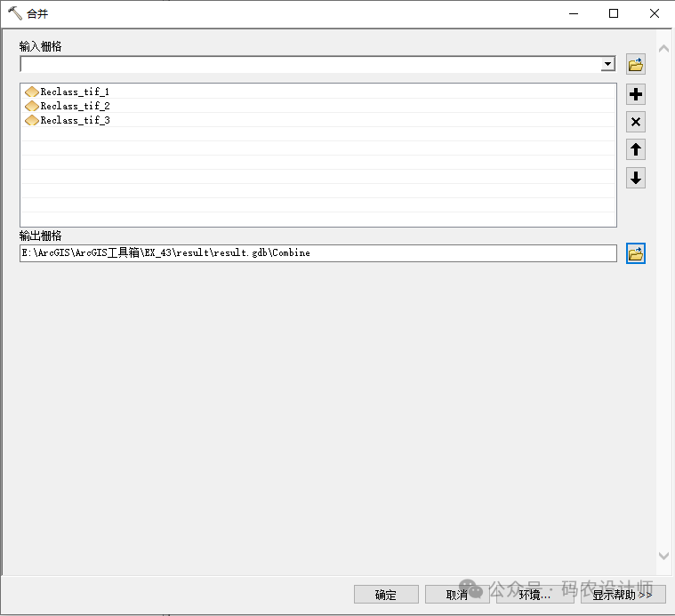Open the browse folder icon for 输出栅格
The image size is (675, 616).
pos(635,254)
